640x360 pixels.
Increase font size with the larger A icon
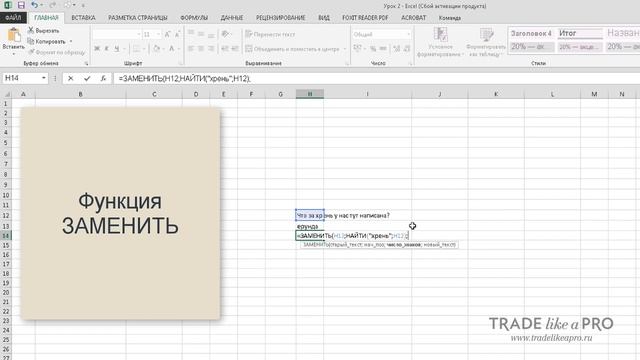[167, 35]
